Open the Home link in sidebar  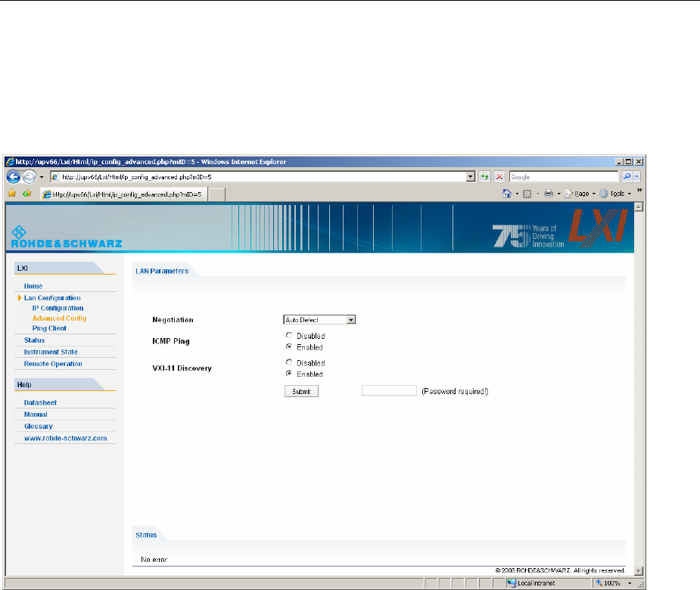33,286
